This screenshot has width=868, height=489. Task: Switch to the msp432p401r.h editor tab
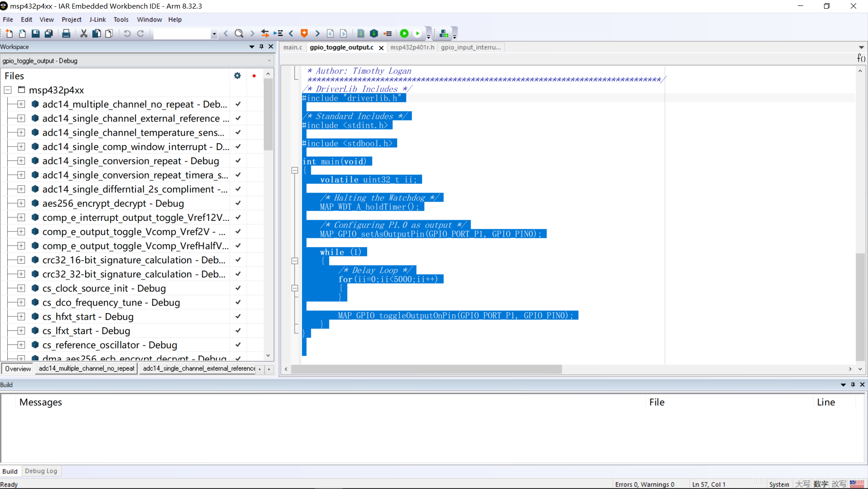pyautogui.click(x=412, y=47)
